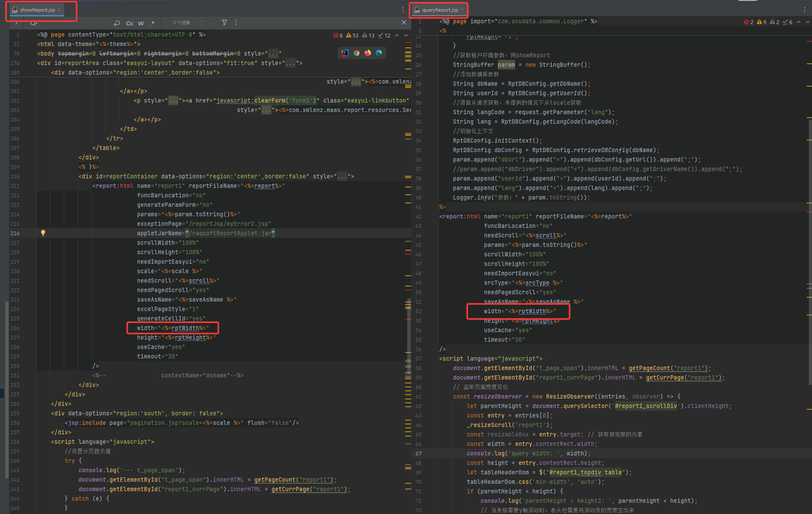Screen dimensions: 812x514
Task: Toggle whole Words (W) search option
Action: point(141,23)
